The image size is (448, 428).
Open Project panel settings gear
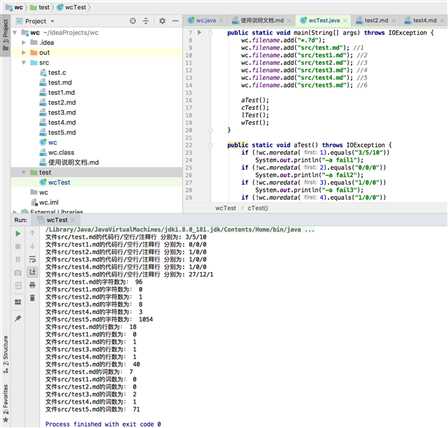pos(162,21)
